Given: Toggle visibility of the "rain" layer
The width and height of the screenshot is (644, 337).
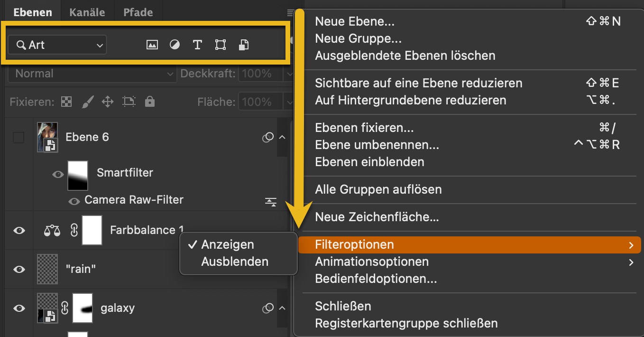Looking at the screenshot, I should tap(19, 269).
